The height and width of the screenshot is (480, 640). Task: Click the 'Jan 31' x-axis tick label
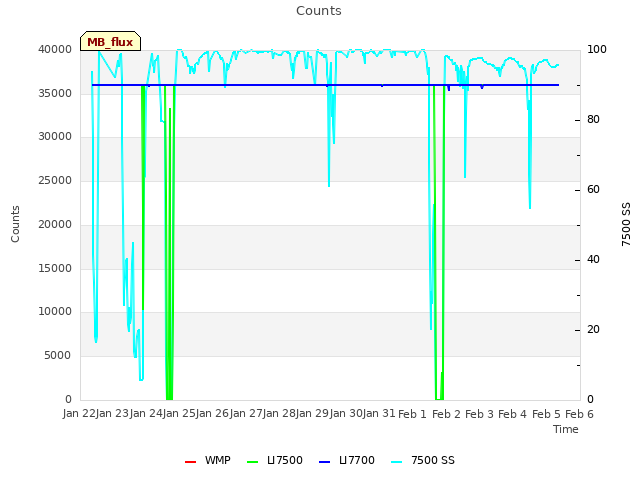(379, 414)
